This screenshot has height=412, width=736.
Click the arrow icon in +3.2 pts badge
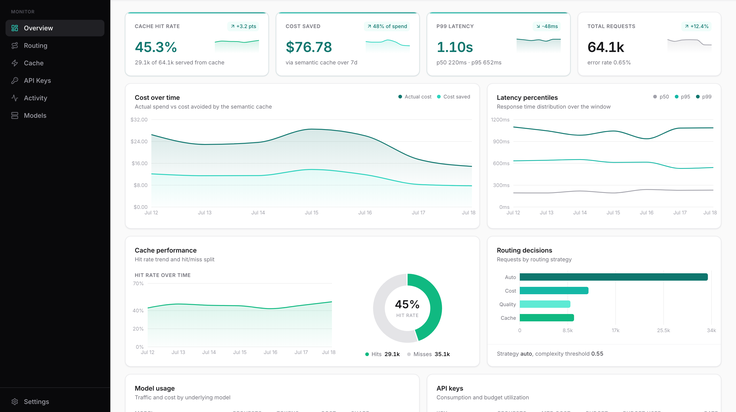(x=232, y=26)
